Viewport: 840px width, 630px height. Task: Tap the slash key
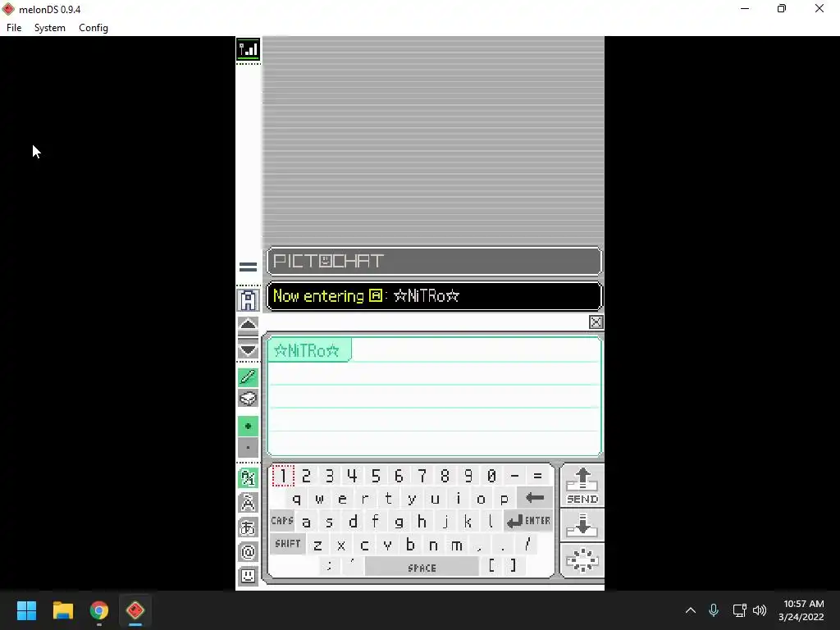coord(527,545)
